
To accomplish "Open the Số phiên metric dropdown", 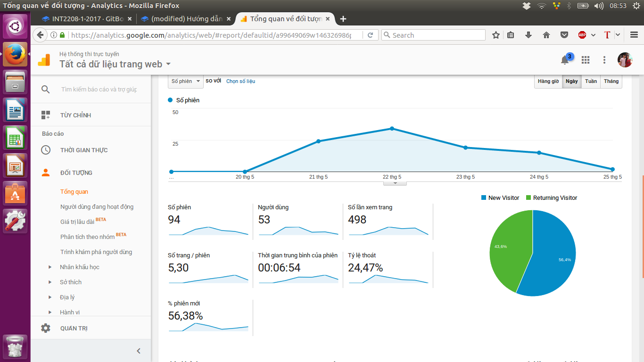I will (185, 81).
